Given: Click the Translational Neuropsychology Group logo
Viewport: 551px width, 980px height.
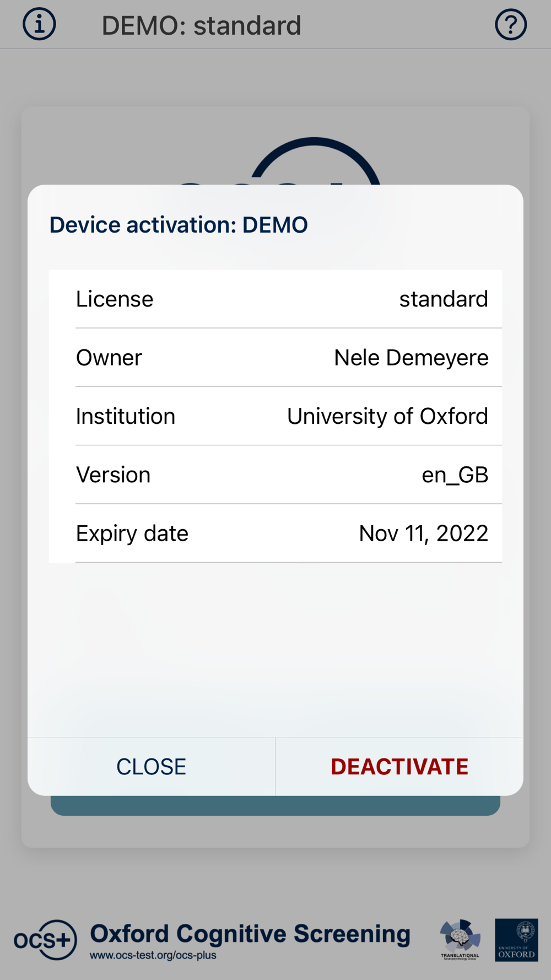Looking at the screenshot, I should click(460, 940).
